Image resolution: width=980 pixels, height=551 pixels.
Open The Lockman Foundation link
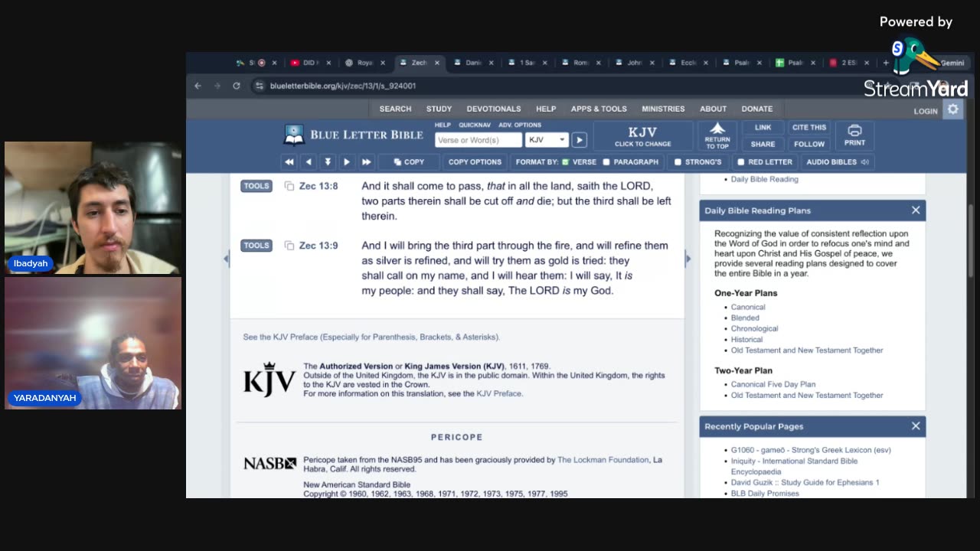(603, 460)
